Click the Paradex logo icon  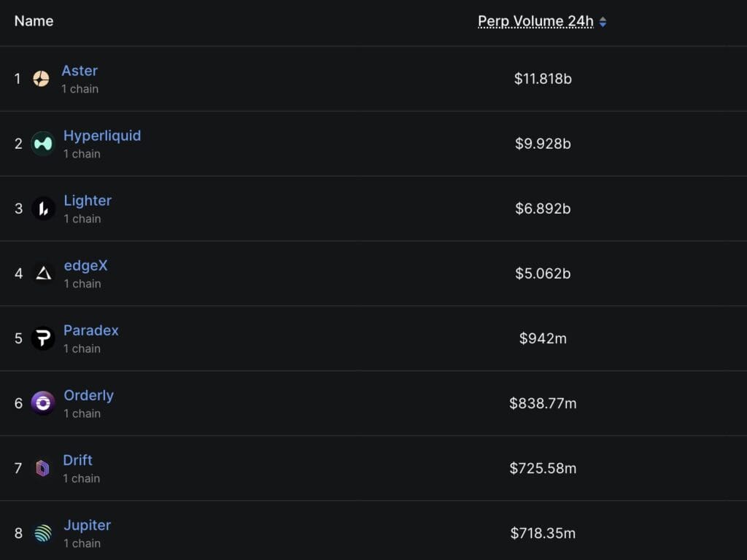pos(43,338)
